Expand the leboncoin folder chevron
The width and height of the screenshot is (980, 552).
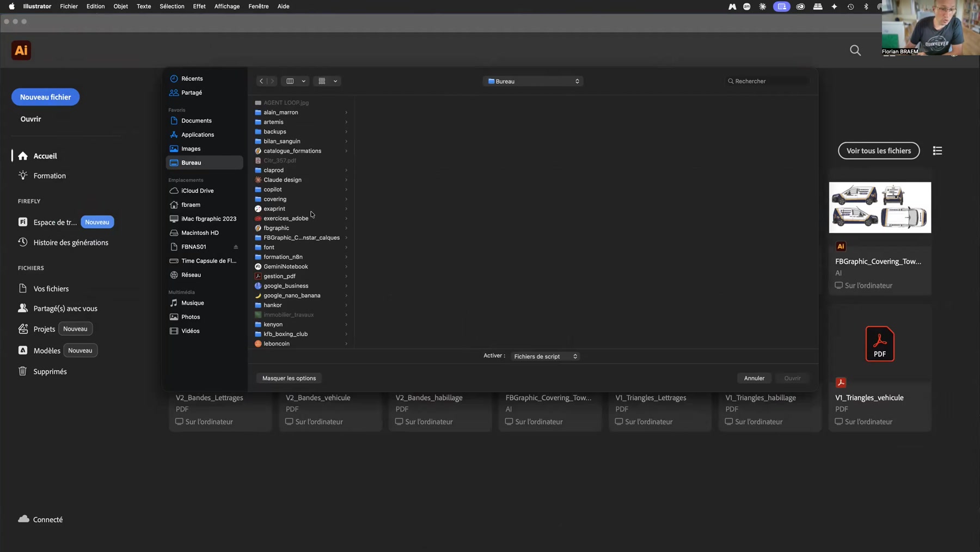346,344
